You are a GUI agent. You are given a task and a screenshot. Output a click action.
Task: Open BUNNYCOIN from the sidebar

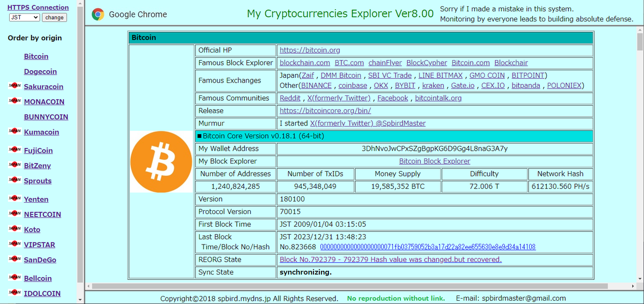pyautogui.click(x=46, y=117)
